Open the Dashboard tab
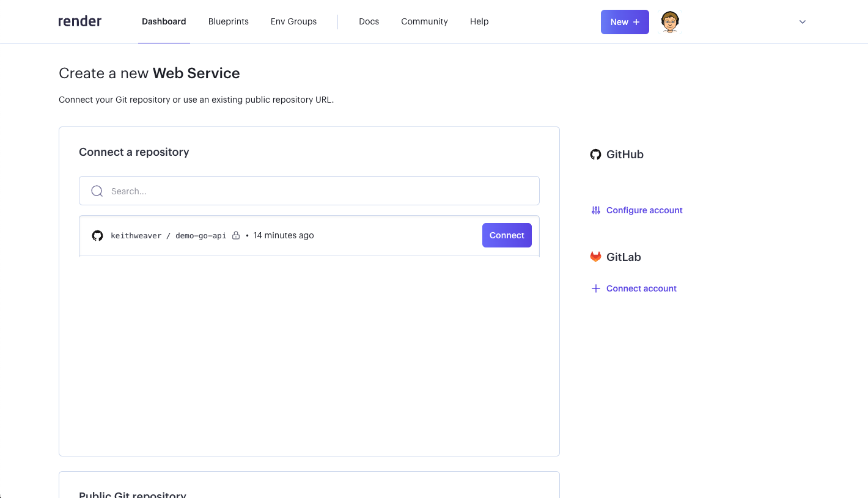The image size is (868, 498). click(x=164, y=21)
